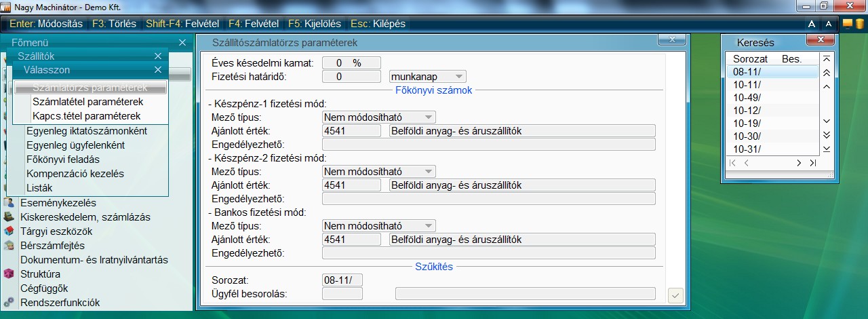The width and height of the screenshot is (868, 319).
Task: Increase font size with the large A icon
Action: click(812, 24)
